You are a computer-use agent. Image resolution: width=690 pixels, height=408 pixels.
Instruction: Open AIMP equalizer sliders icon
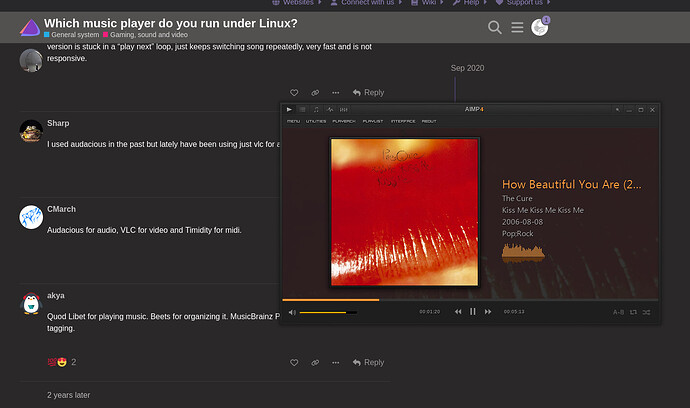344,110
